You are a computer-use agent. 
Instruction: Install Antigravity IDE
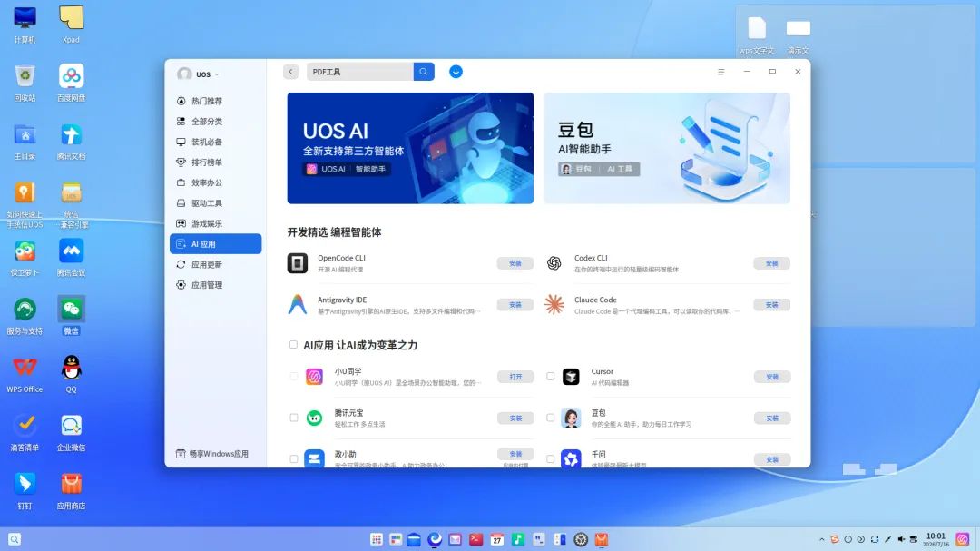tap(515, 305)
